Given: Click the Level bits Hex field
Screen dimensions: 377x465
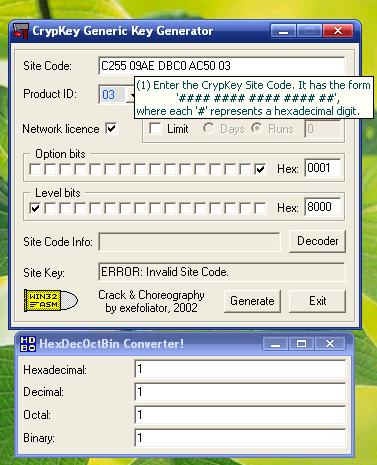Looking at the screenshot, I should click(x=323, y=207).
